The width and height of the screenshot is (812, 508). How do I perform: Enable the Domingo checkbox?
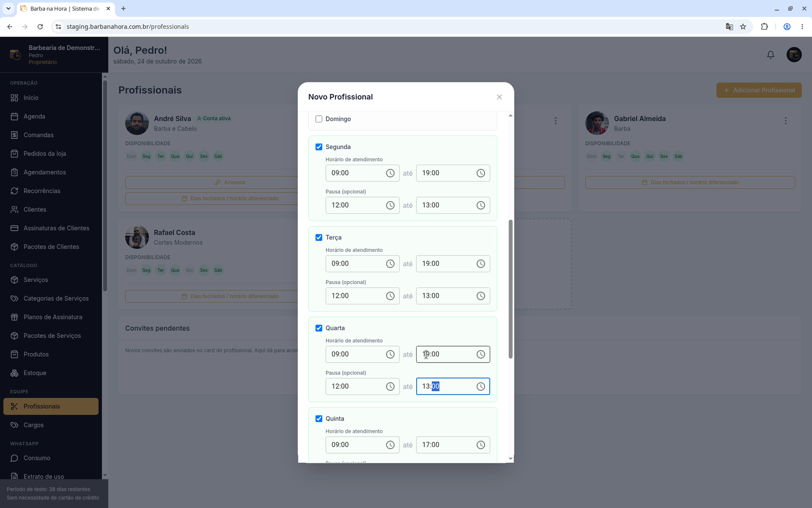(x=319, y=119)
